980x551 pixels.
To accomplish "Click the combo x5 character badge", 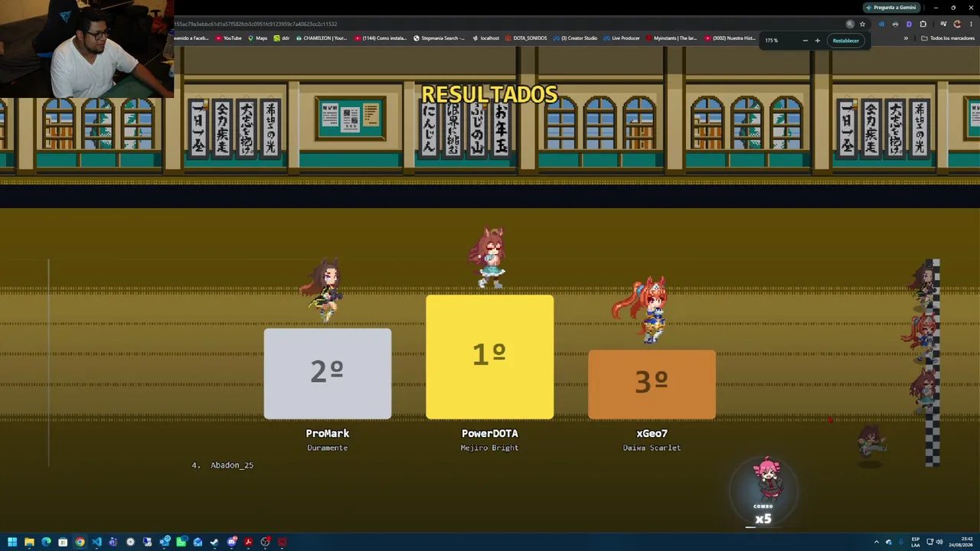I will (764, 493).
